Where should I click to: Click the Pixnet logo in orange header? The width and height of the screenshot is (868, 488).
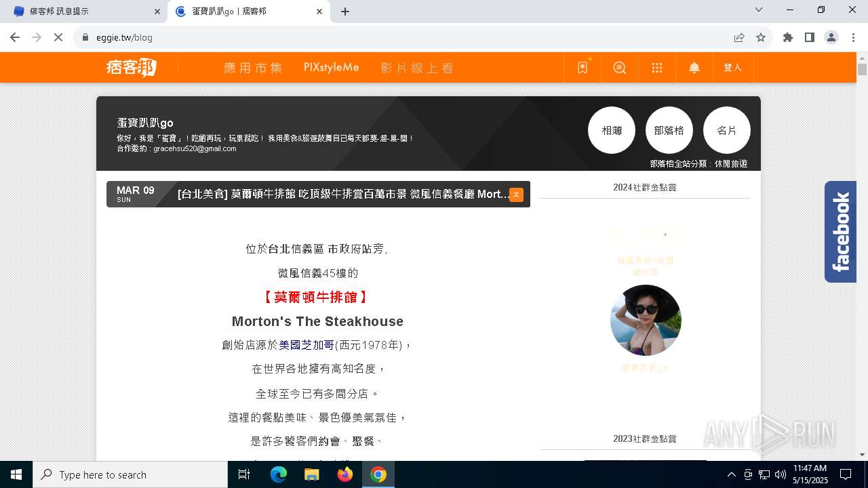pos(132,67)
